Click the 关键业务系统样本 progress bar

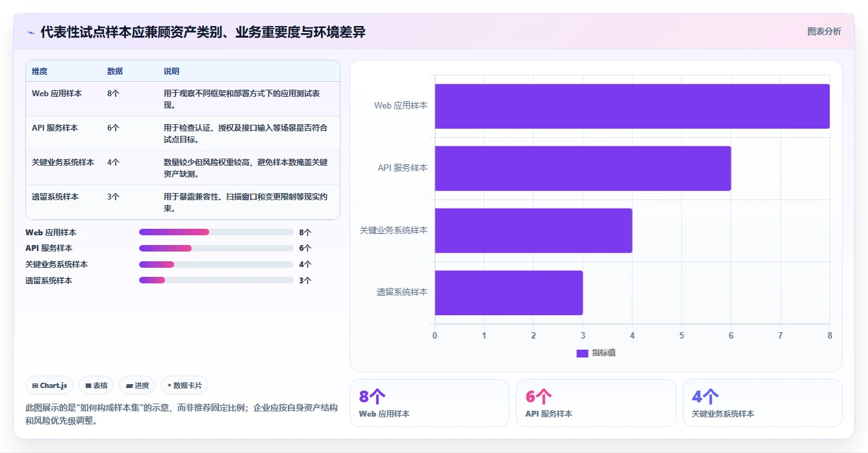pyautogui.click(x=216, y=265)
